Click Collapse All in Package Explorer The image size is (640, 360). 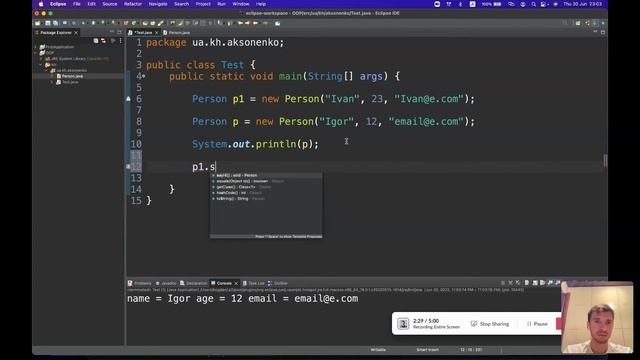(x=96, y=41)
